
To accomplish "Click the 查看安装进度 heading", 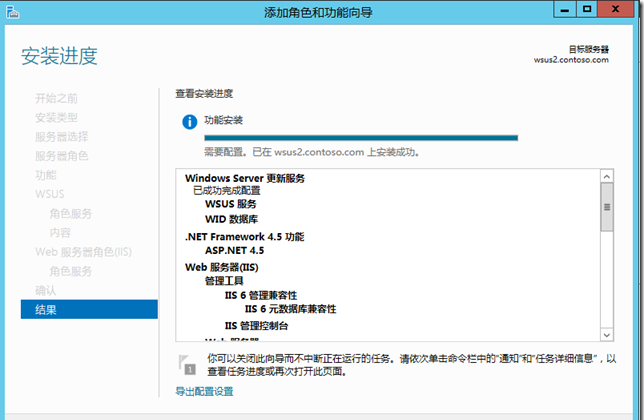I will click(204, 94).
